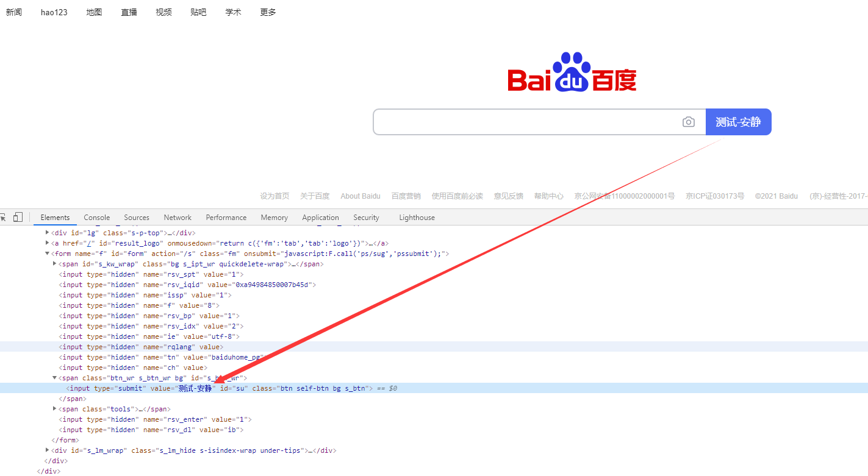Click the About Baidu footer link
Screen dimensions: 868x476
pos(360,196)
